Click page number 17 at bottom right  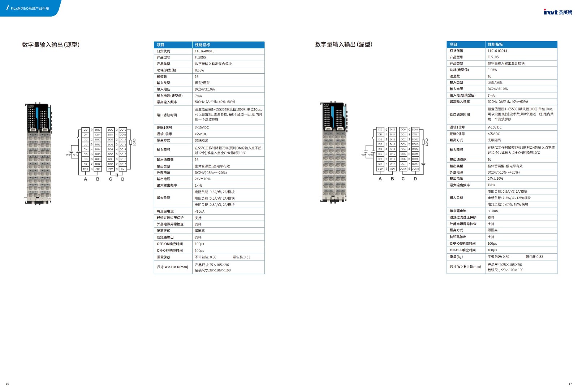tap(570, 384)
